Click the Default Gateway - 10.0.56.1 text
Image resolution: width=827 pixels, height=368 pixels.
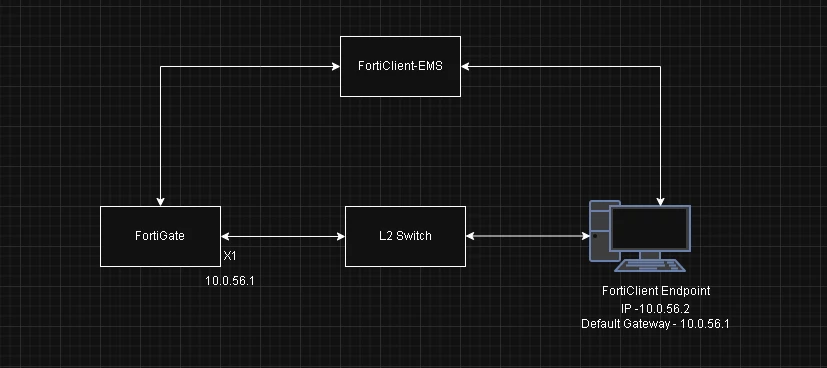[x=655, y=324]
